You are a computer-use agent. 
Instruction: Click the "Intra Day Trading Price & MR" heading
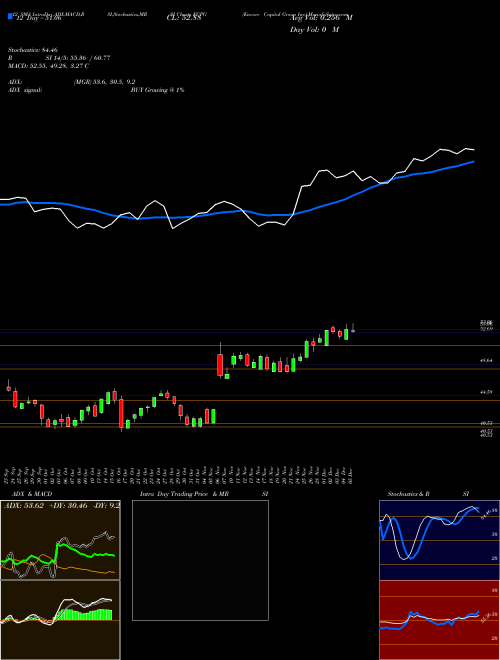(184, 494)
